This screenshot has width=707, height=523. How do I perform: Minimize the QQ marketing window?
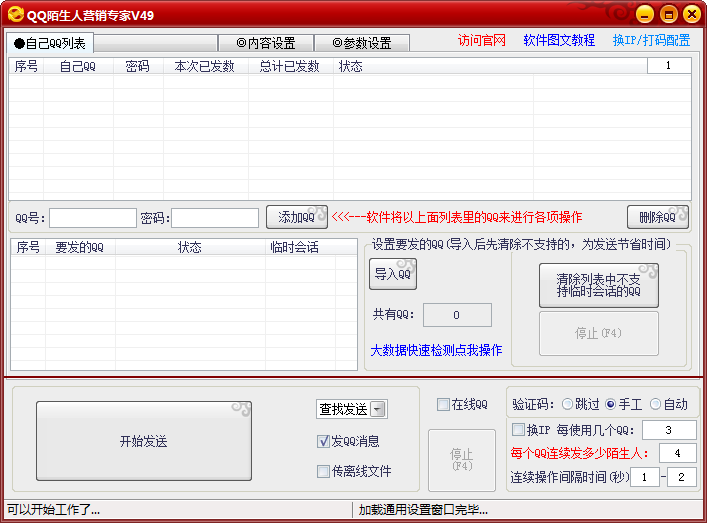pyautogui.click(x=646, y=14)
